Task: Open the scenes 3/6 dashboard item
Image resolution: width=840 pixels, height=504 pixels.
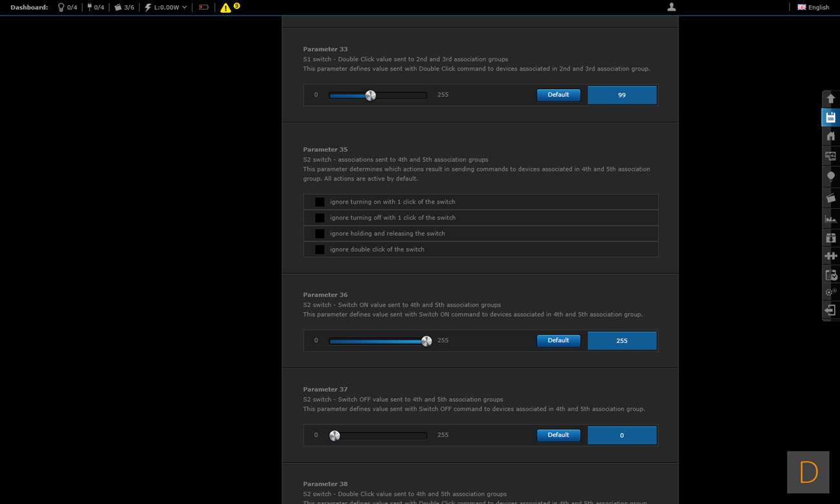Action: [124, 8]
